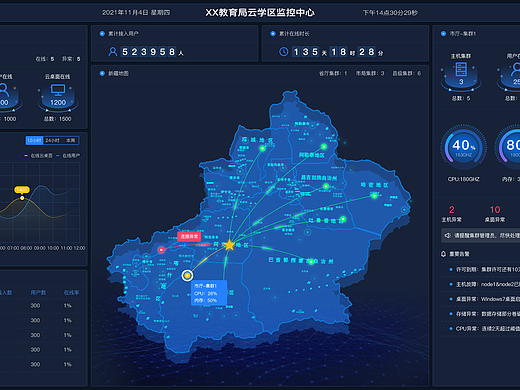520x390 pixels.
Task: Click the red abnormal node on the map
Action: click(x=161, y=250)
